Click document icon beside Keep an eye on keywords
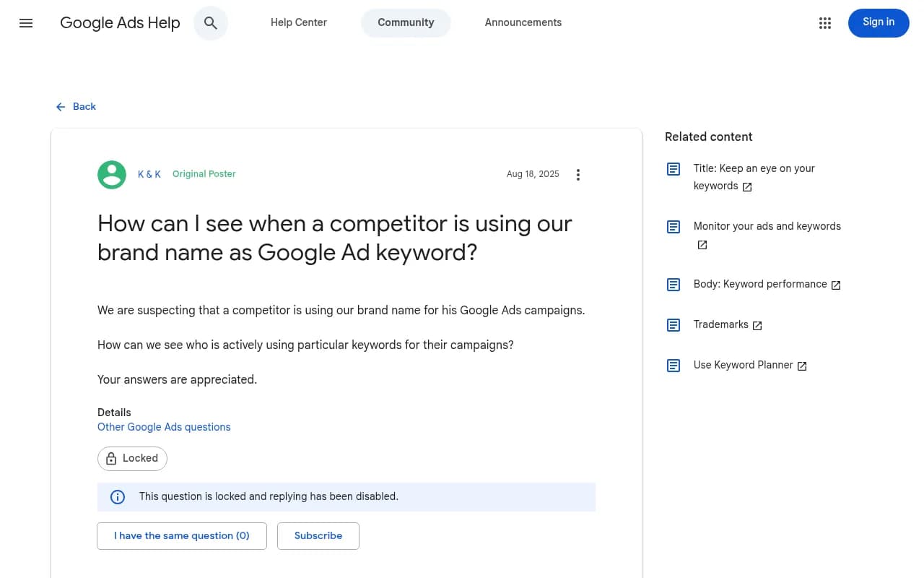924x578 pixels. click(x=674, y=169)
